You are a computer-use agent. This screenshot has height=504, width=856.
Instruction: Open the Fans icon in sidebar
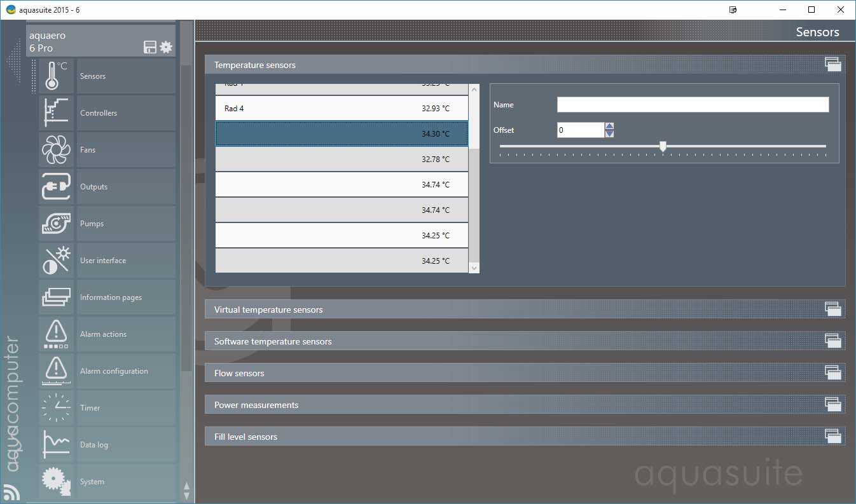click(56, 150)
